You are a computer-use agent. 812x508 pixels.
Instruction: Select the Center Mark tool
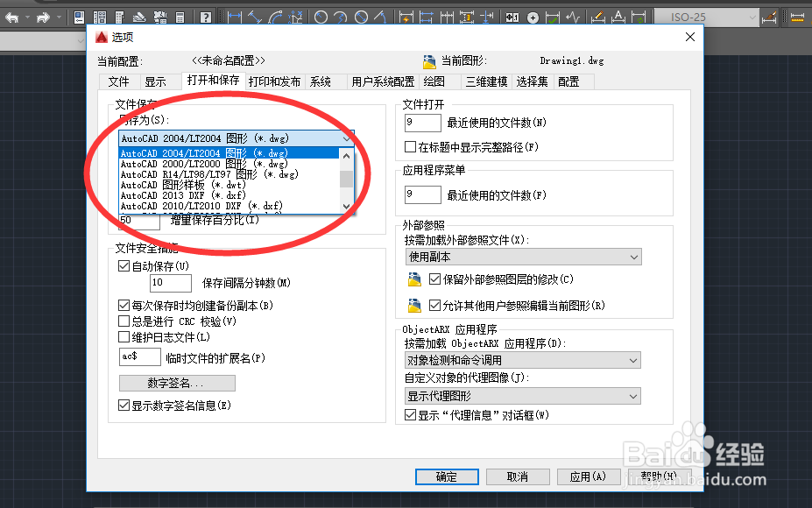[533, 18]
